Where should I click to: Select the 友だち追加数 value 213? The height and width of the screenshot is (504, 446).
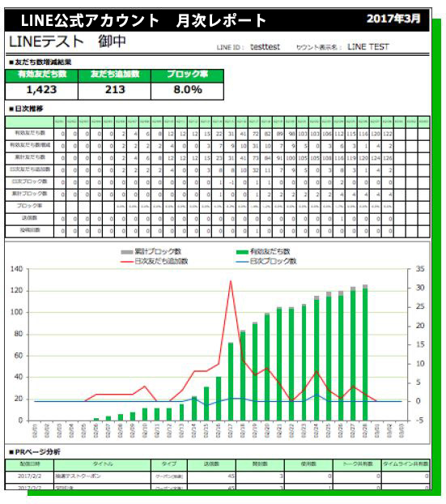pos(115,90)
